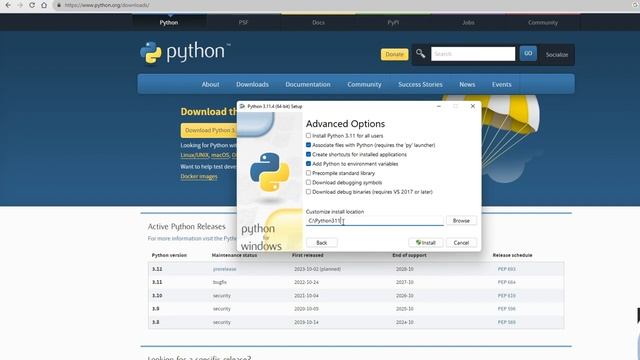Reload the page with refresh icon
The width and height of the screenshot is (640, 360).
(x=32, y=5)
